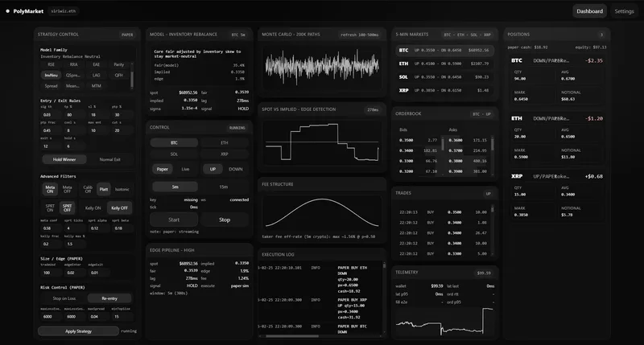
Task: Select XRP in the Control panel
Action: point(225,154)
